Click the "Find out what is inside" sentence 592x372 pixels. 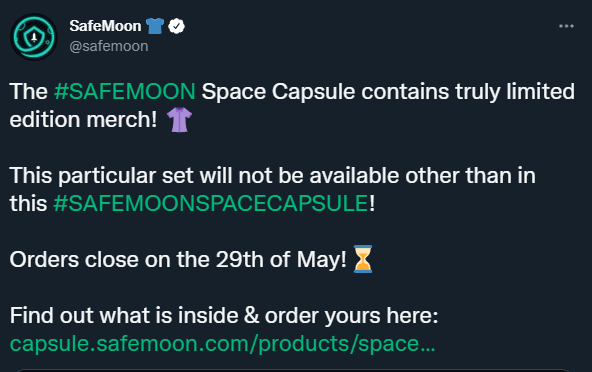[x=126, y=315]
